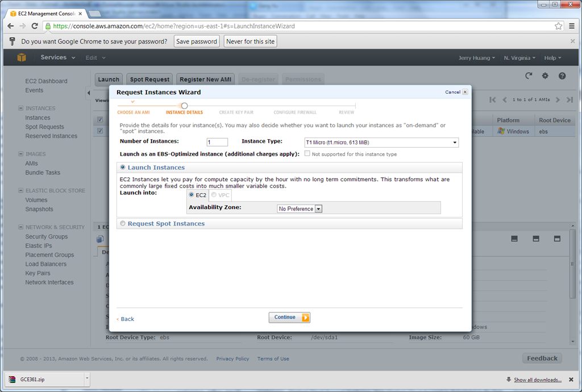This screenshot has height=392, width=582.
Task: Toggle the checkbox for the Windows AMI row
Action: (100, 131)
